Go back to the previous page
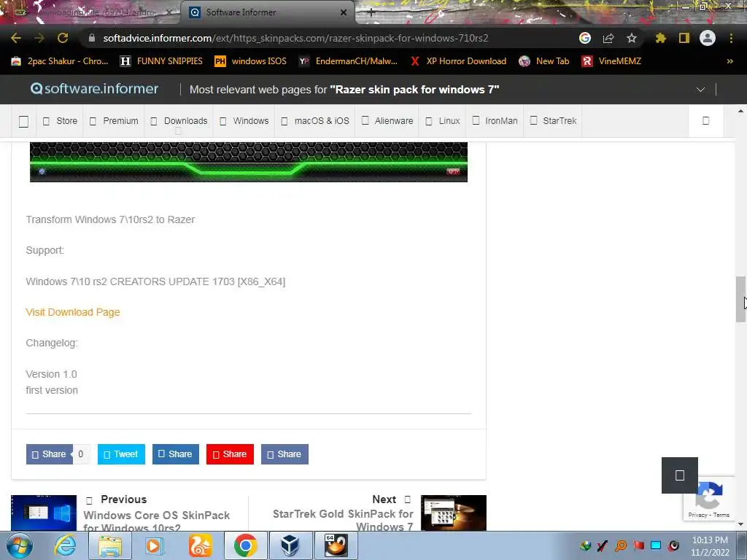Image resolution: width=747 pixels, height=560 pixels. pyautogui.click(x=16, y=38)
